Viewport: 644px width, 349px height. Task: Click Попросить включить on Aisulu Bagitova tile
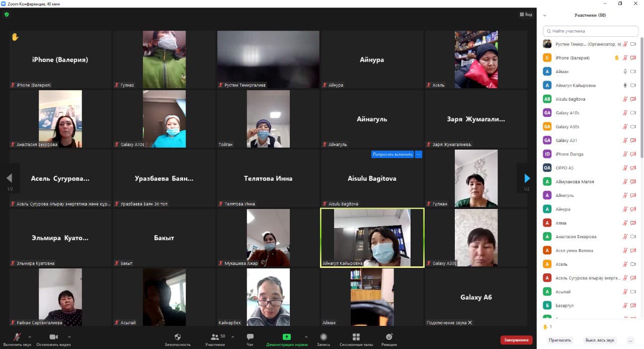(x=392, y=155)
